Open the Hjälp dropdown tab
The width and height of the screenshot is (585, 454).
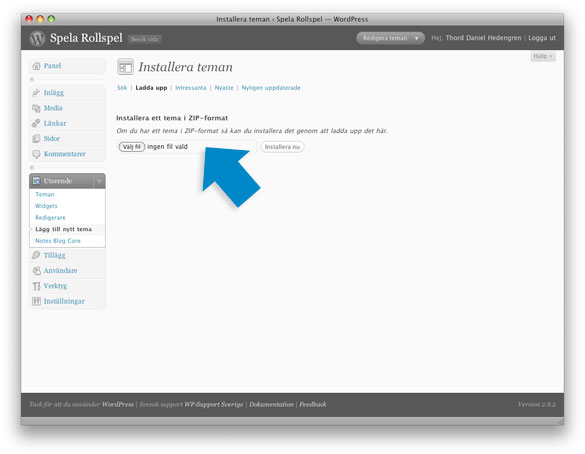[543, 56]
